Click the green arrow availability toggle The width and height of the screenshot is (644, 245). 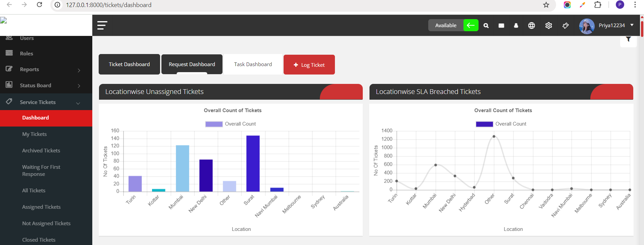click(x=471, y=25)
